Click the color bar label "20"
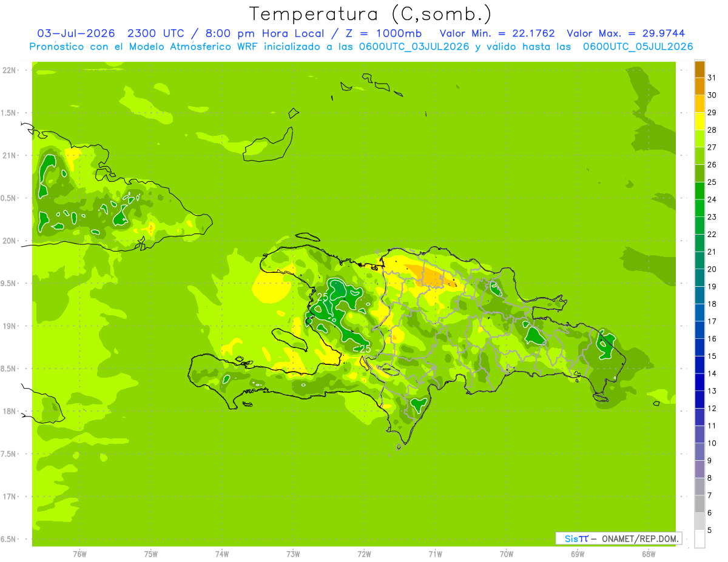Viewport: 728px width, 562px height. (712, 269)
